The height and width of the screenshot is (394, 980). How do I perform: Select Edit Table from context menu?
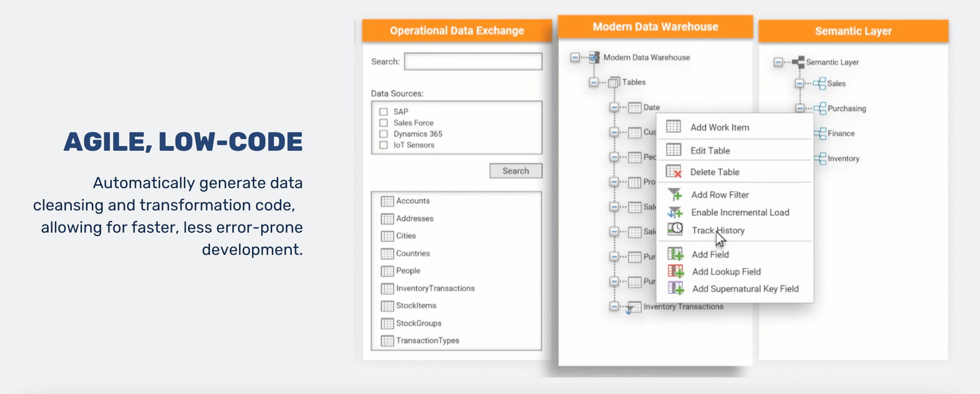(710, 151)
